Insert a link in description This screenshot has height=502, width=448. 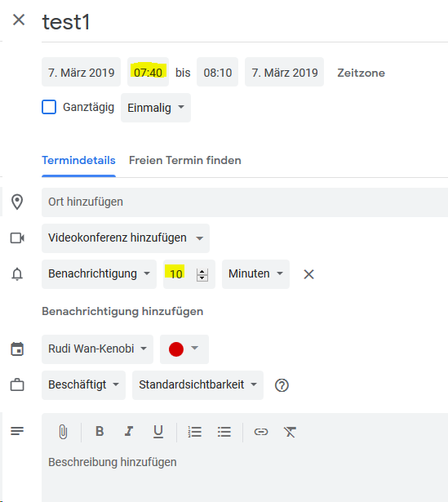[x=261, y=432]
